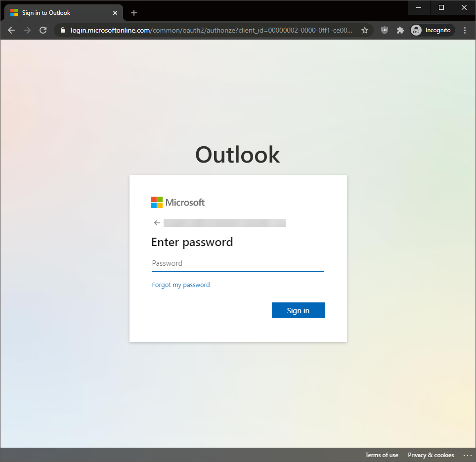Focus the Password input field
The height and width of the screenshot is (462, 476).
coord(238,263)
